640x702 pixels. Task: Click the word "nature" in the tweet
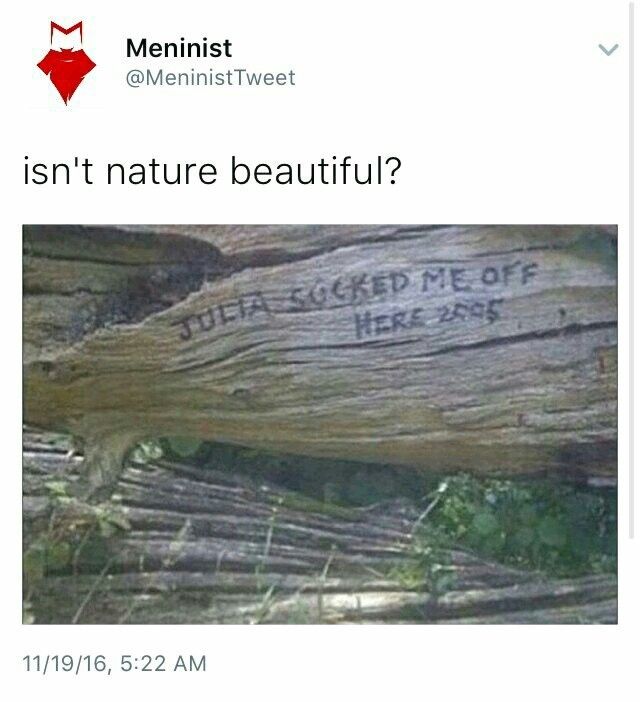point(162,173)
